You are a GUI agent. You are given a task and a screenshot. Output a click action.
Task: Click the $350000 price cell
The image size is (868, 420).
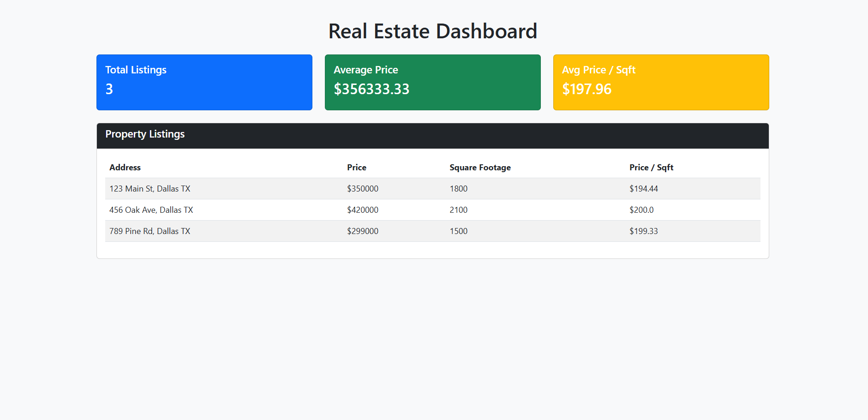click(363, 189)
